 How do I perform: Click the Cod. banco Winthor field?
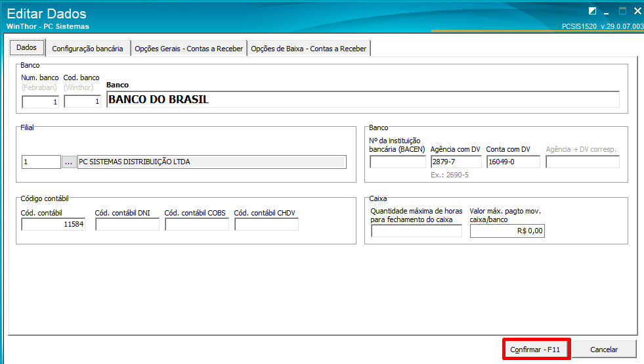click(82, 101)
